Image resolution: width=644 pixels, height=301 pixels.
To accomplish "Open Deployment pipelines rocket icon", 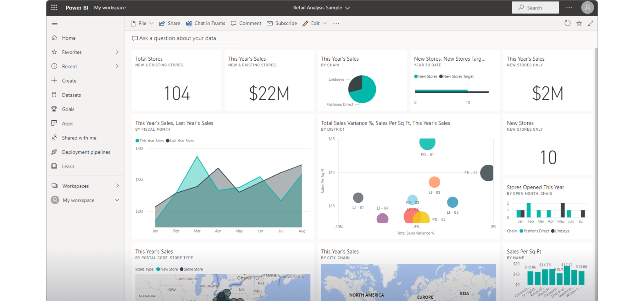I will [x=54, y=152].
